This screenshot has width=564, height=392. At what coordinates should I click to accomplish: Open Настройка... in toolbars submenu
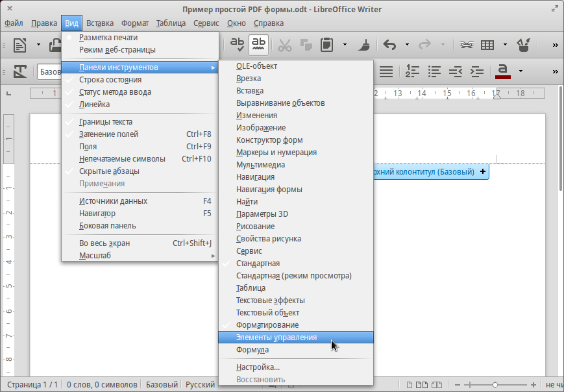296,367
